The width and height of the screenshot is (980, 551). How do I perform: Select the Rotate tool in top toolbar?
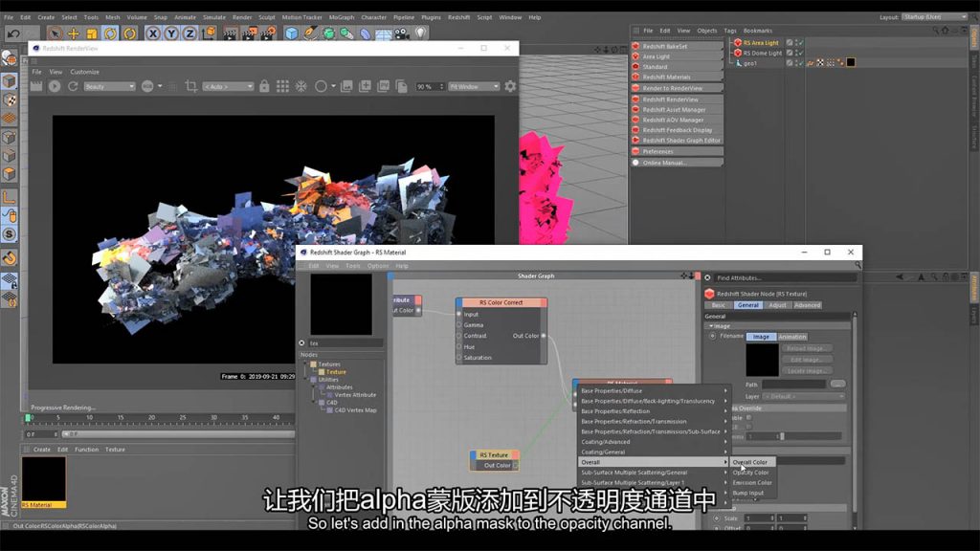click(111, 33)
